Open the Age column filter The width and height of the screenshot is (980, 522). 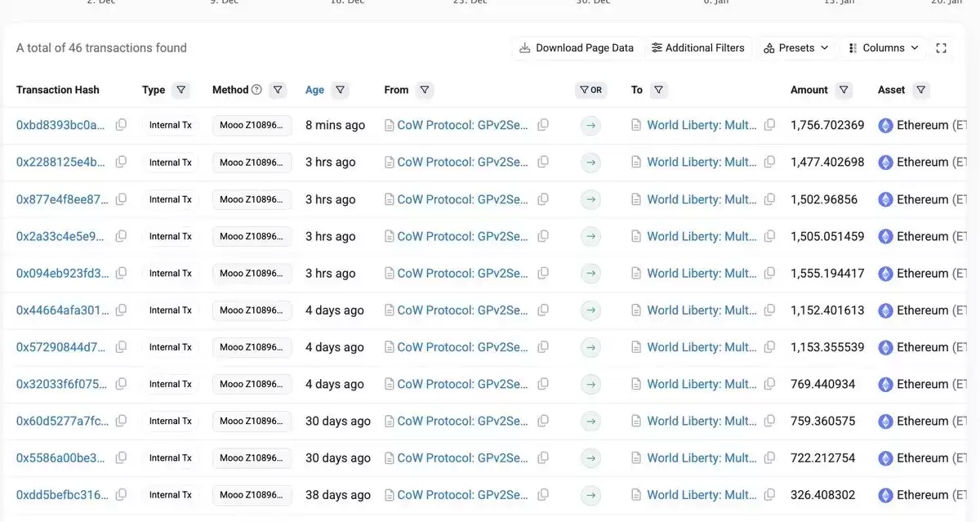click(x=340, y=90)
